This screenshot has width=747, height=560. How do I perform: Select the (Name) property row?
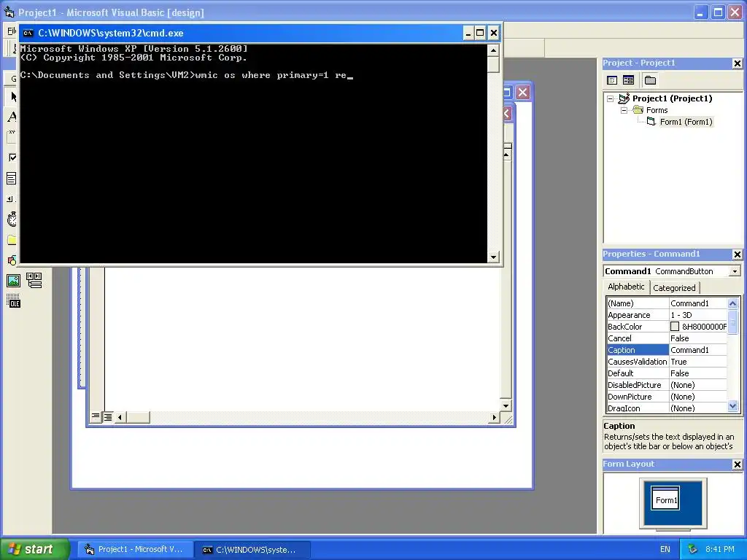coord(667,303)
